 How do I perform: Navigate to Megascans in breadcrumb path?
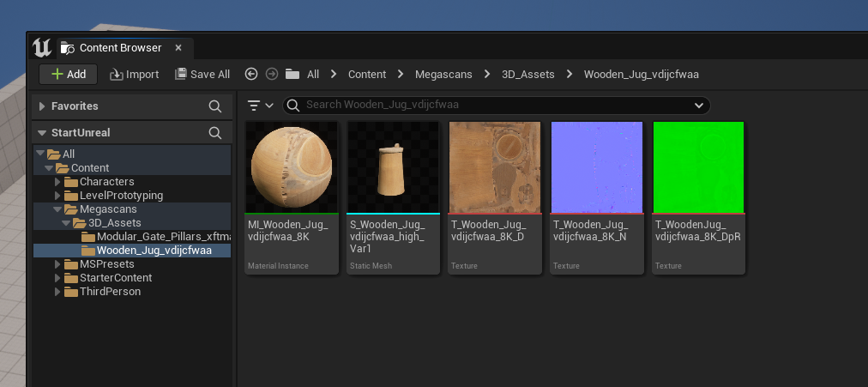click(444, 74)
